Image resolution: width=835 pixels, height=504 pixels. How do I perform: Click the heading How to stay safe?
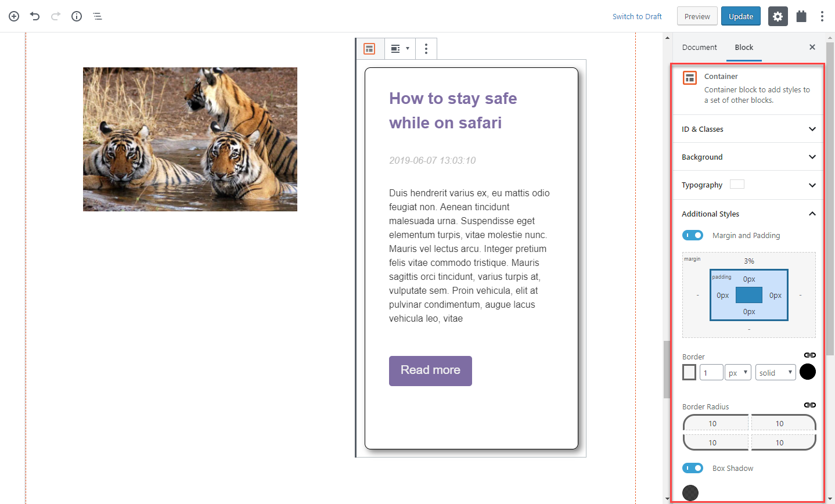click(x=453, y=110)
